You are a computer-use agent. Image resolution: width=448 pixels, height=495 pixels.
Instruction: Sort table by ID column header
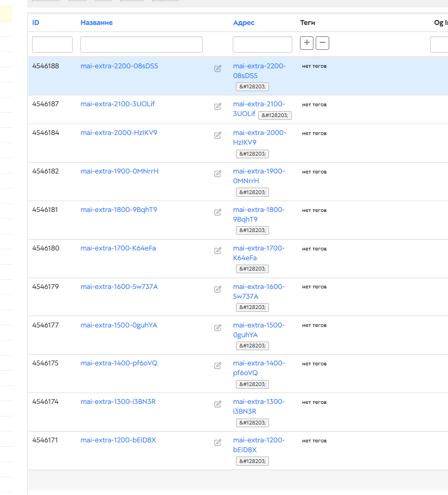(36, 23)
